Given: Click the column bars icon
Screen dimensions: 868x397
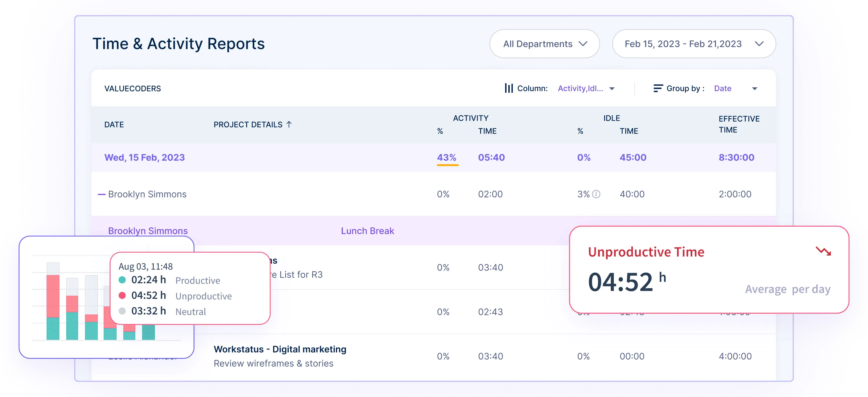Looking at the screenshot, I should tap(508, 88).
